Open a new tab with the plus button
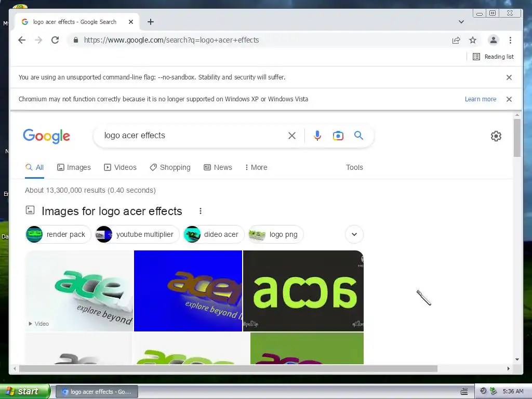 151,22
